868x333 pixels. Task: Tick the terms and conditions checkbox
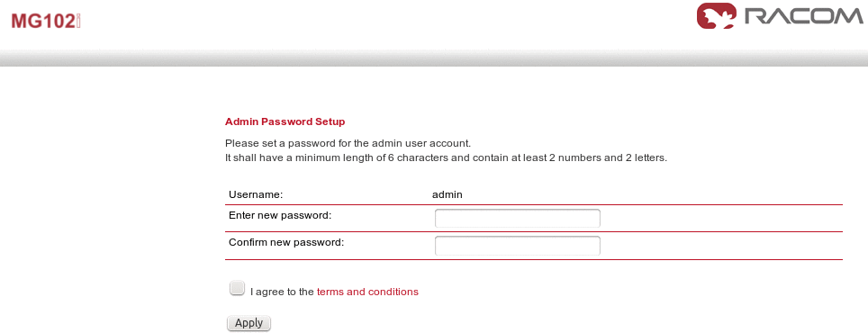(x=237, y=288)
